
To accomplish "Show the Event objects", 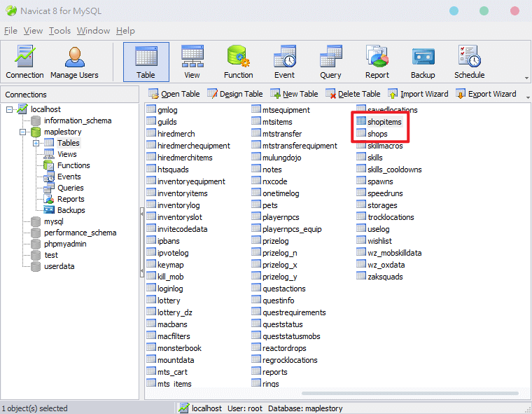I will tap(284, 62).
